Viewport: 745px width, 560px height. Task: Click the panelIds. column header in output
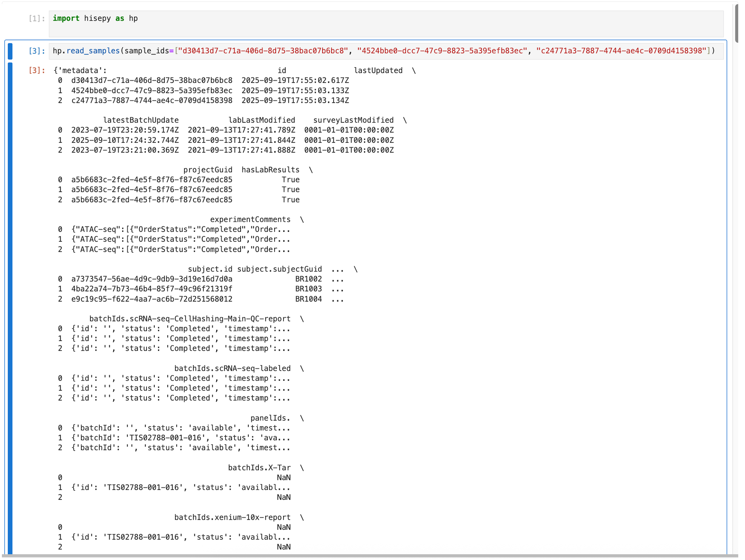coord(270,418)
